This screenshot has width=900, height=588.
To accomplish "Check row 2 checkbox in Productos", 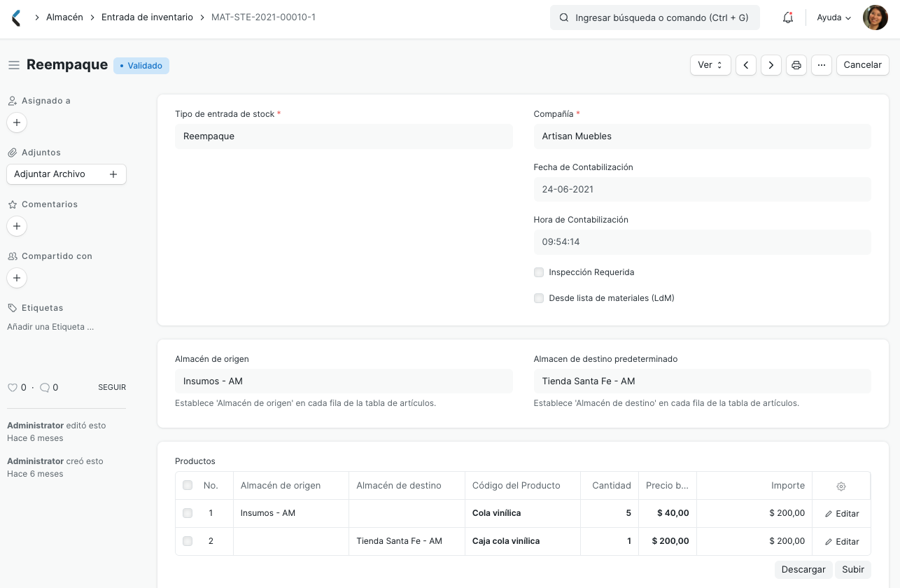I will (x=188, y=541).
